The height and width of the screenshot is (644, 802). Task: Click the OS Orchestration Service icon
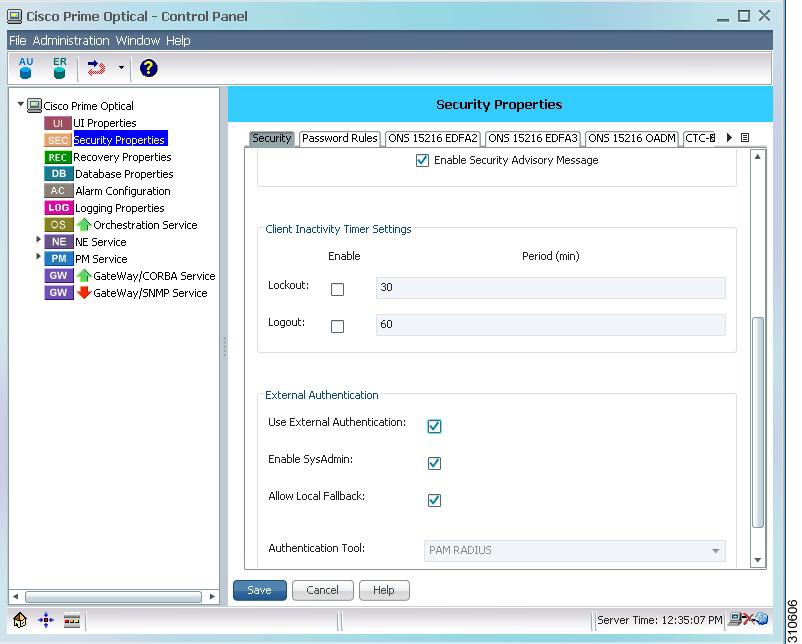pyautogui.click(x=58, y=225)
